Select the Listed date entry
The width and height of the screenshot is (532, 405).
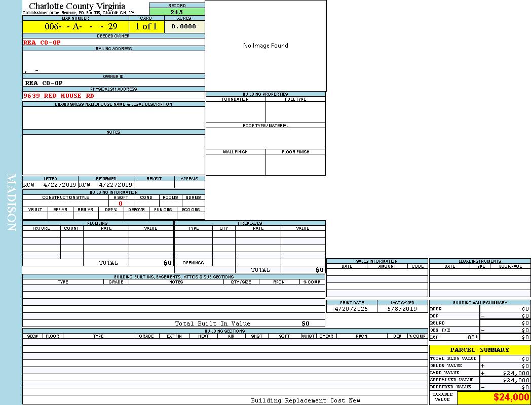50,185
